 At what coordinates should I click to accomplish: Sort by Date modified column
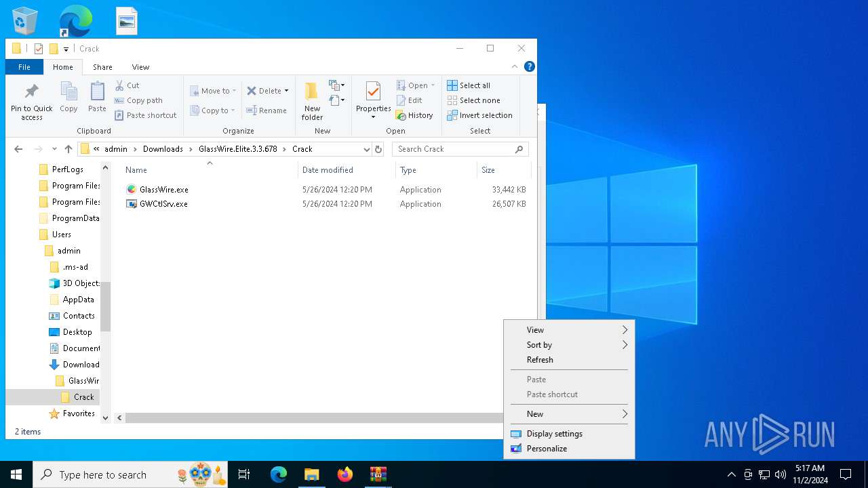pyautogui.click(x=347, y=170)
